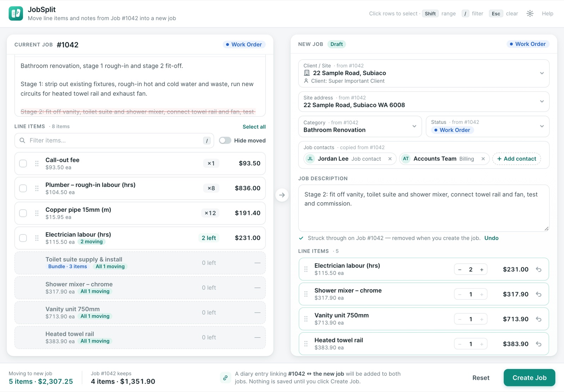The image size is (564, 392).
Task: Grab the Copper pipe 15mm drag handle
Action: 37,213
